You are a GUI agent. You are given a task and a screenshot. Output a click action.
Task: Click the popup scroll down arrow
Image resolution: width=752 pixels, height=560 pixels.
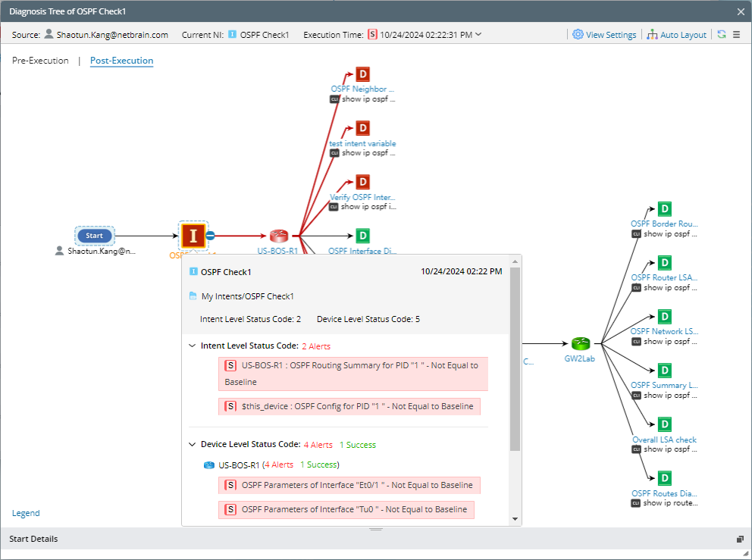point(515,519)
